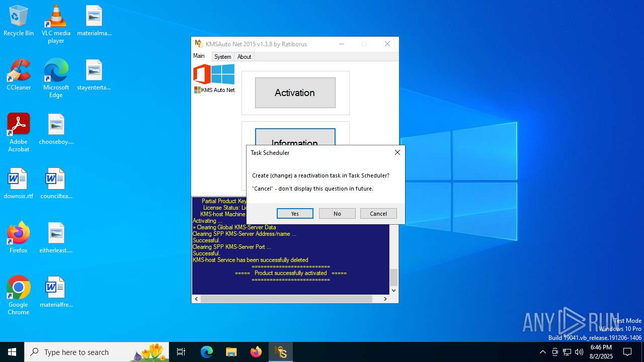Click the console horizontal scrollbar thumb

[286, 299]
